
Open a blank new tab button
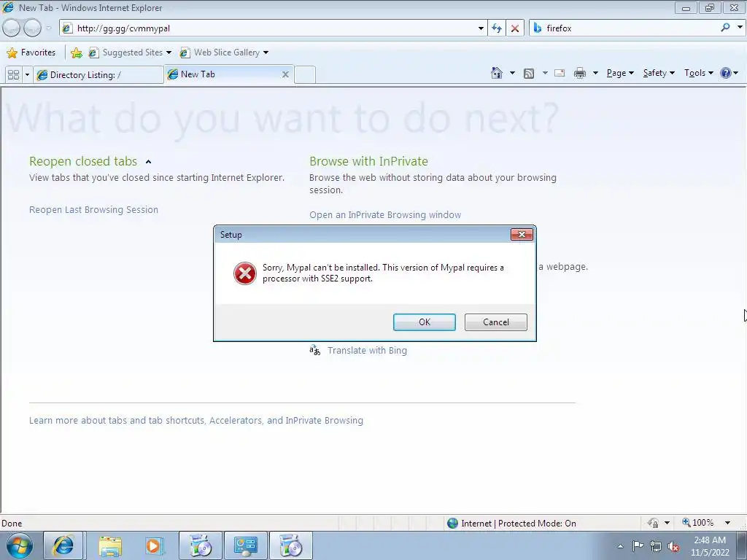(x=305, y=75)
